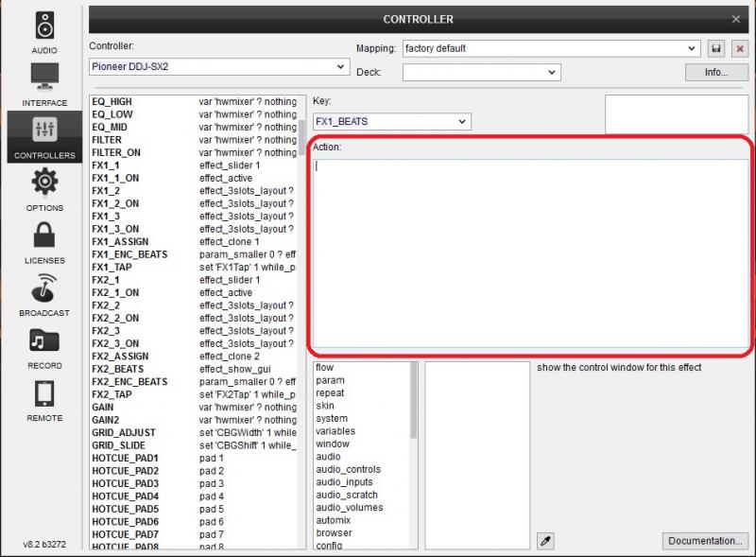Viewport: 756px width, 557px height.
Task: Delete the mapping with the red X icon
Action: 740,48
